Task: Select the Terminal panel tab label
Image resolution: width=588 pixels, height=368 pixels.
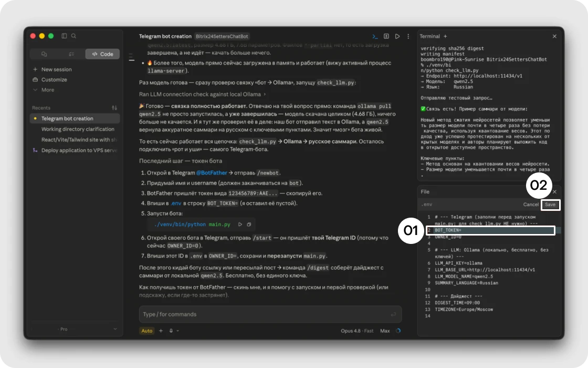Action: tap(430, 36)
